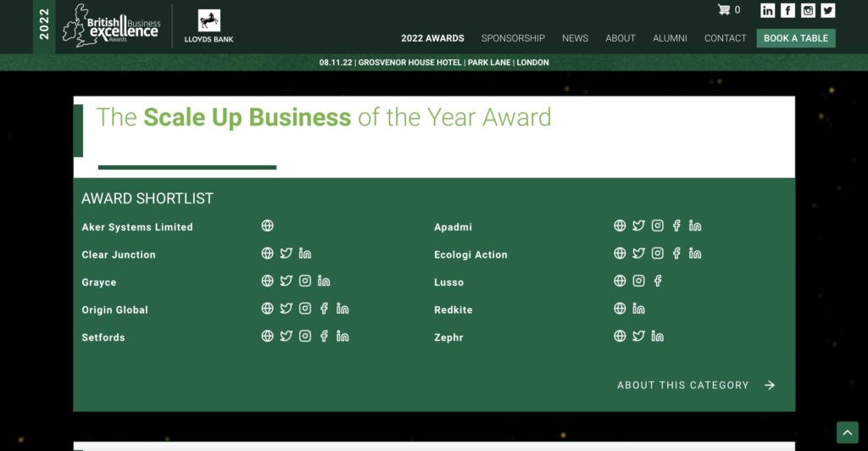This screenshot has height=451, width=868.
Task: Open Setfords Twitter icon
Action: 287,336
